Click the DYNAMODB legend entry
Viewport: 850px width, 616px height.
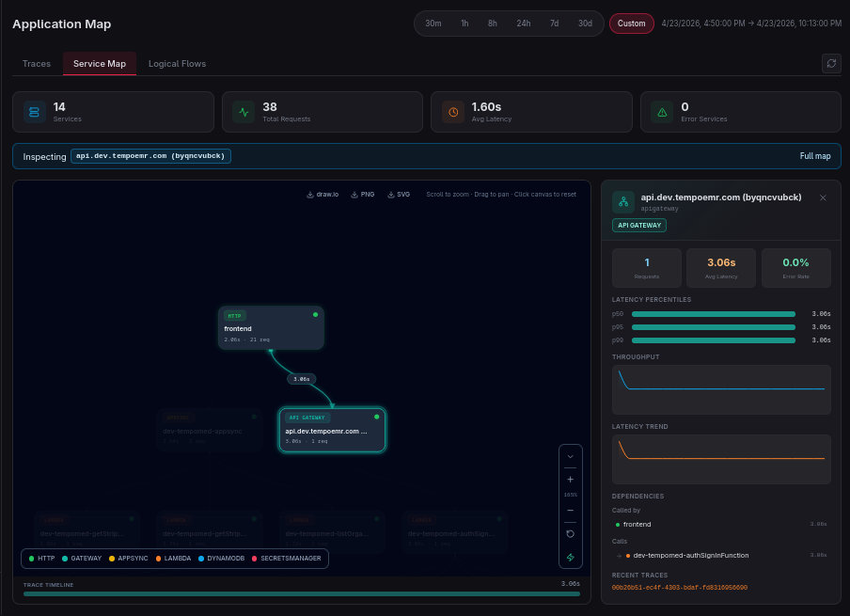(221, 559)
